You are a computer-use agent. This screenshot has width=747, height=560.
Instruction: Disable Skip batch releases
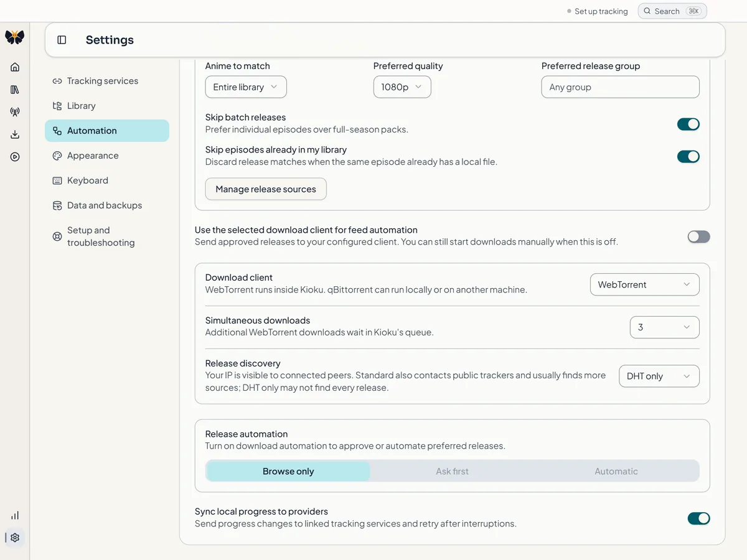688,124
